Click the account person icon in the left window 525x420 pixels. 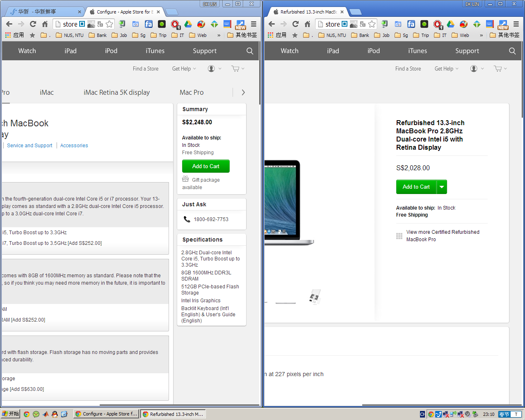211,68
